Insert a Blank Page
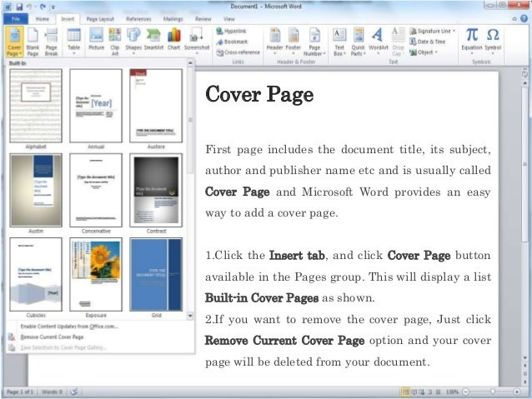The height and width of the screenshot is (399, 532). tap(33, 42)
